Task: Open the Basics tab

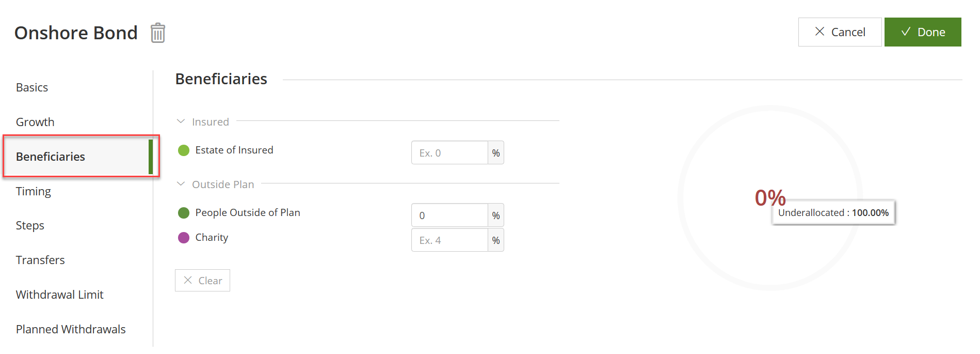Action: point(32,88)
